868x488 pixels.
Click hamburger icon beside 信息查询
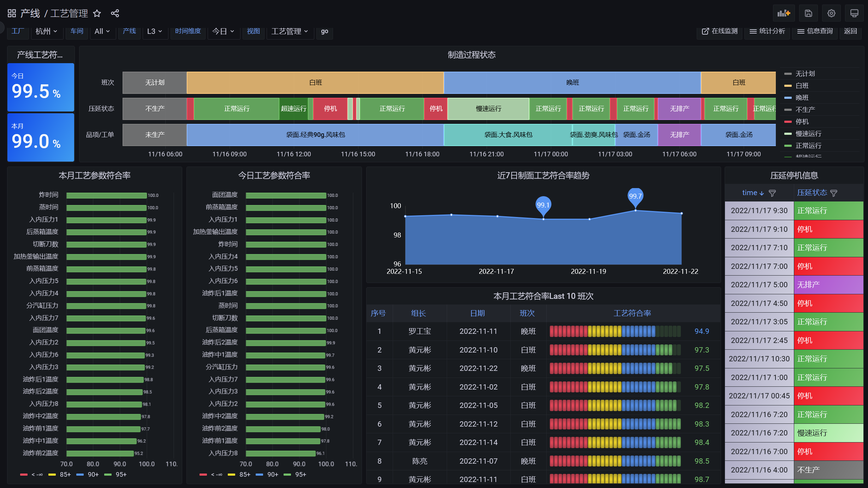[801, 31]
